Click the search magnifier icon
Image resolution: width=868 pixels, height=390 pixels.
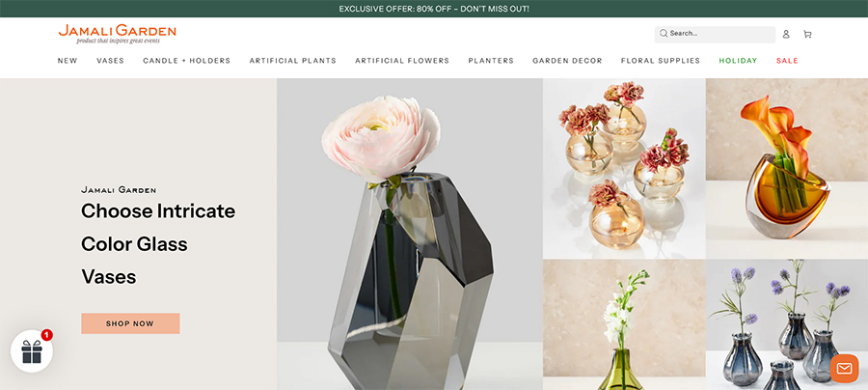click(664, 33)
